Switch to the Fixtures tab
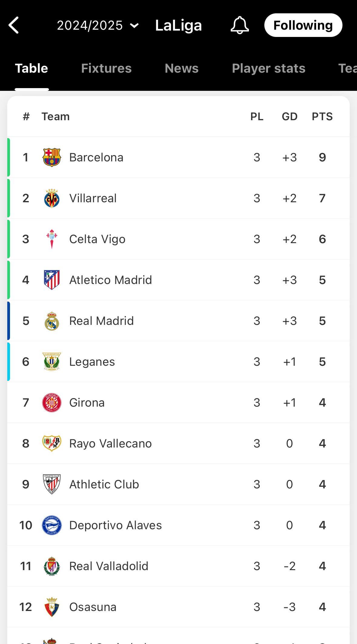Viewport: 357px width, 644px height. pos(106,68)
